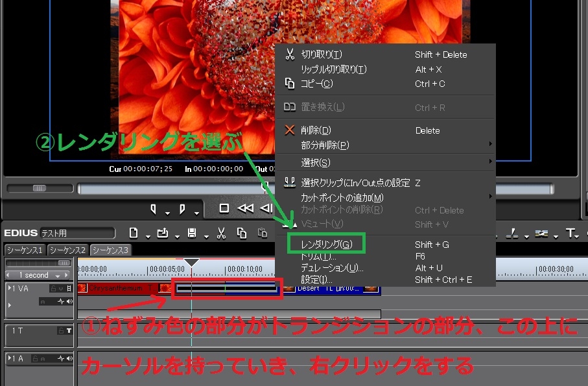Toggle lock on the 1 T title track
588x386 pixels.
click(x=61, y=330)
